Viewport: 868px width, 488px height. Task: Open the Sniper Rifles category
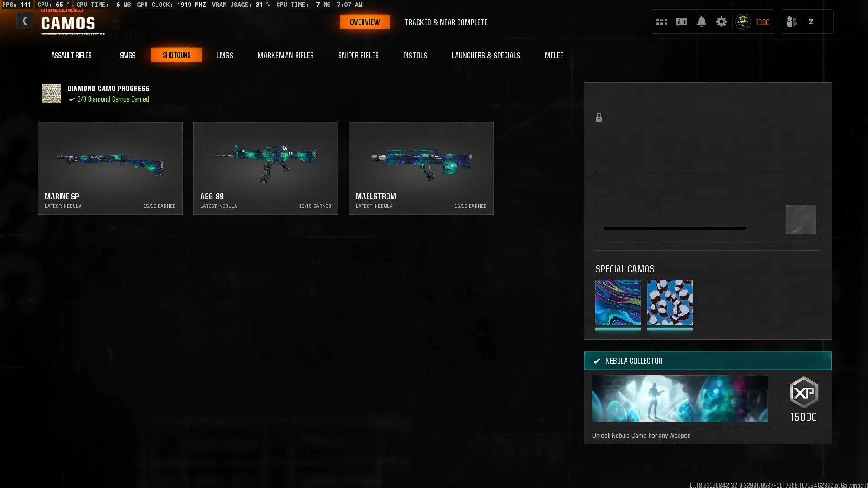tap(358, 56)
